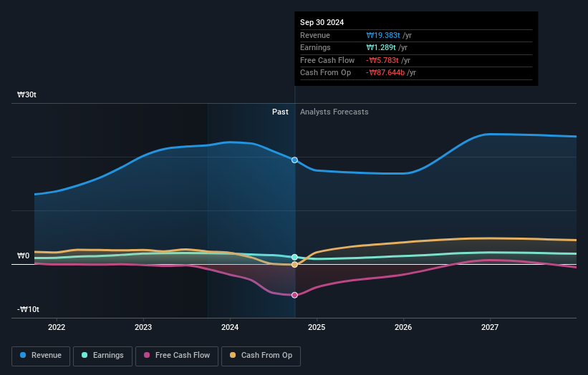
Task: Click the Earnings row label in tooltip
Action: click(x=315, y=47)
